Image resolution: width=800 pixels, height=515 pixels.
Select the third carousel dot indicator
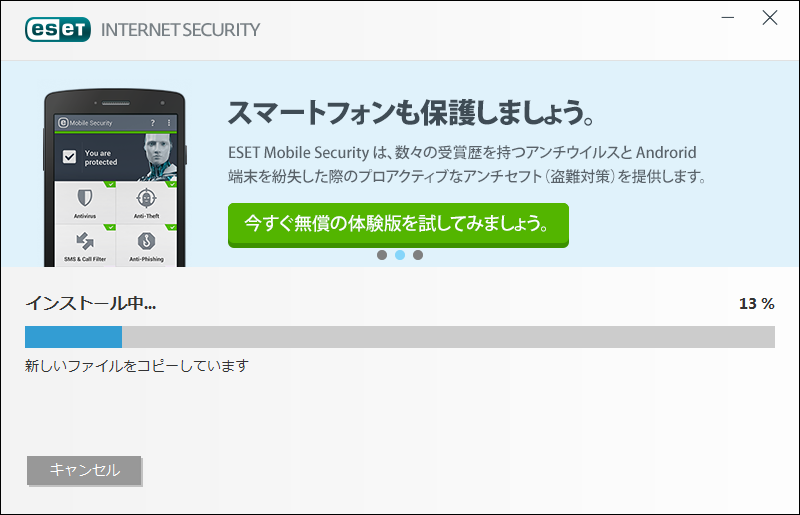pyautogui.click(x=418, y=255)
